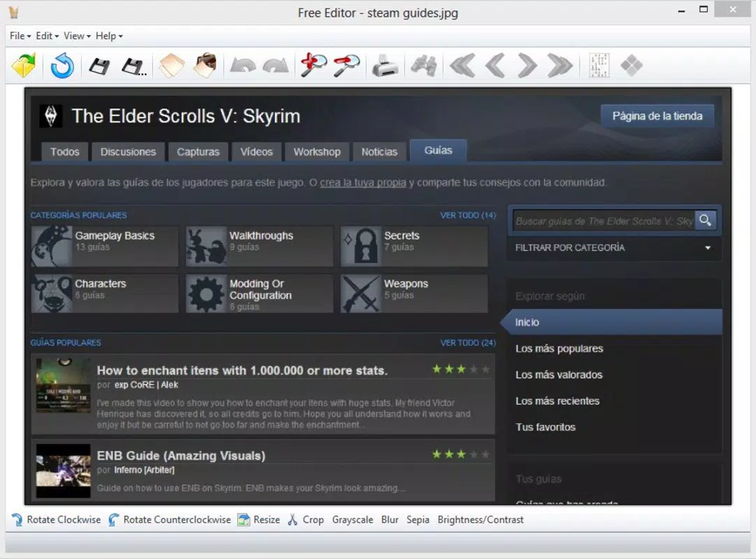The image size is (756, 559).
Task: Open the Gameplay Basics category
Action: 105,246
